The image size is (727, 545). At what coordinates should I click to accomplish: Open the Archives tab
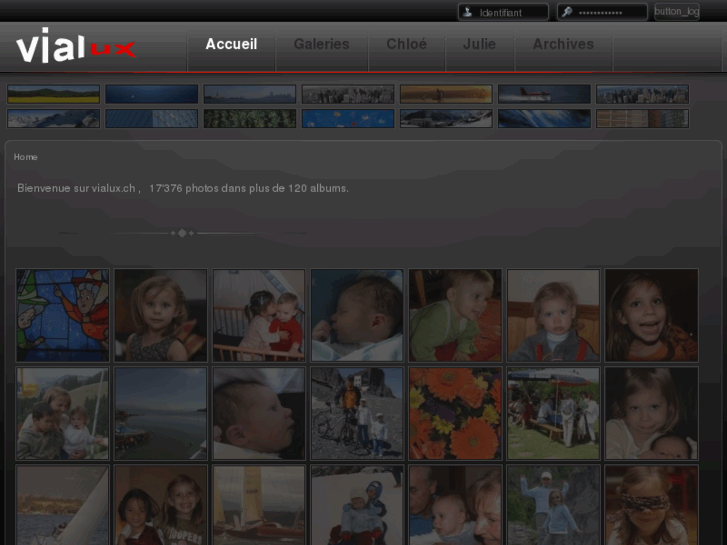(x=563, y=44)
